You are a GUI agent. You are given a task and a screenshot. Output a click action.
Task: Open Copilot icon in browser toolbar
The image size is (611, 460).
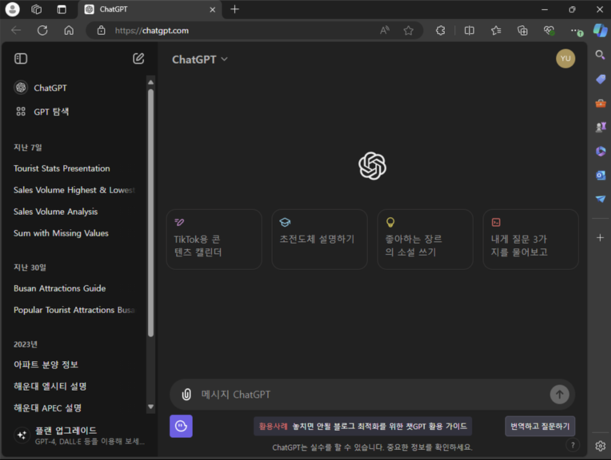[600, 30]
